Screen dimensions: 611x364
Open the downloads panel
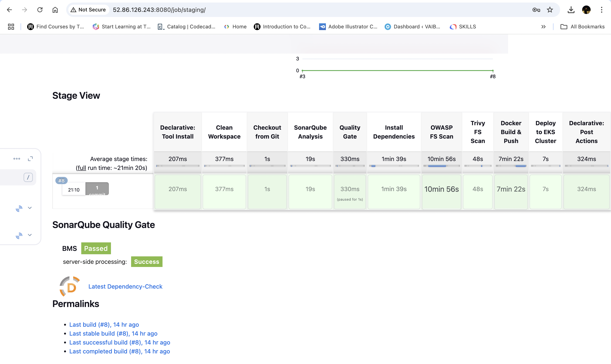tap(571, 10)
